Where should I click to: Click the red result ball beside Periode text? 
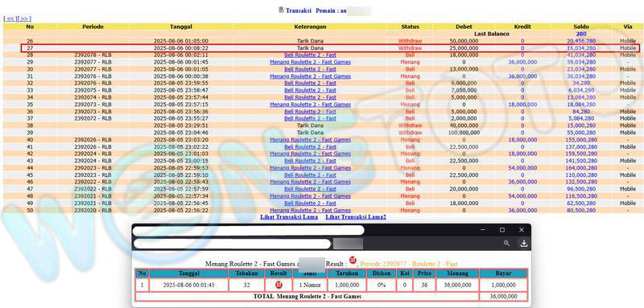click(353, 260)
